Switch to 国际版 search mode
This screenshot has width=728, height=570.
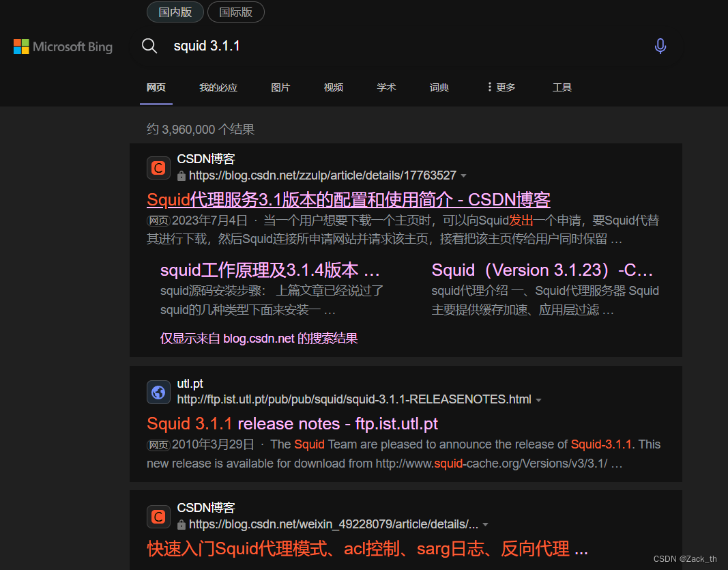pyautogui.click(x=236, y=12)
